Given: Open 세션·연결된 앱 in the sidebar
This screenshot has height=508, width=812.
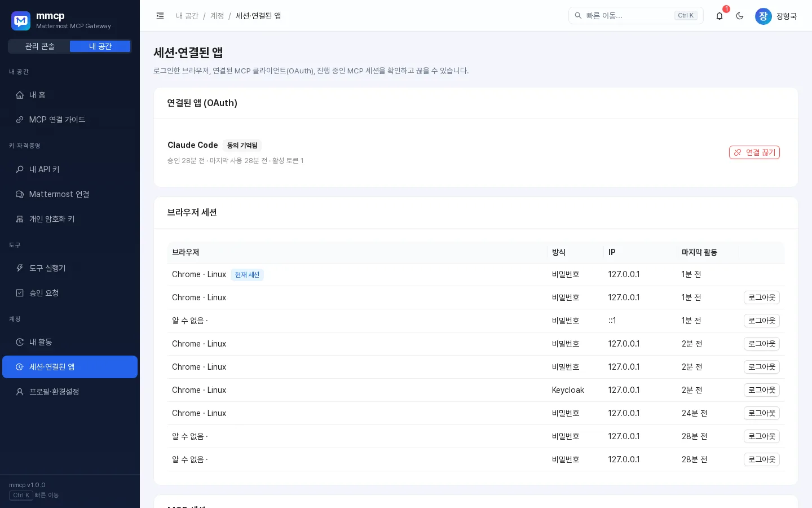Looking at the screenshot, I should 70,367.
